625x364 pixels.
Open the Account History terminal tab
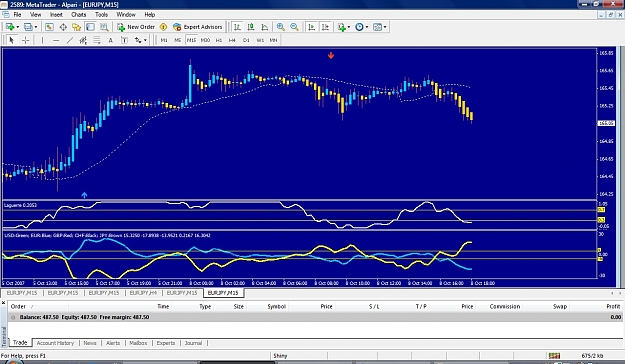[55, 343]
